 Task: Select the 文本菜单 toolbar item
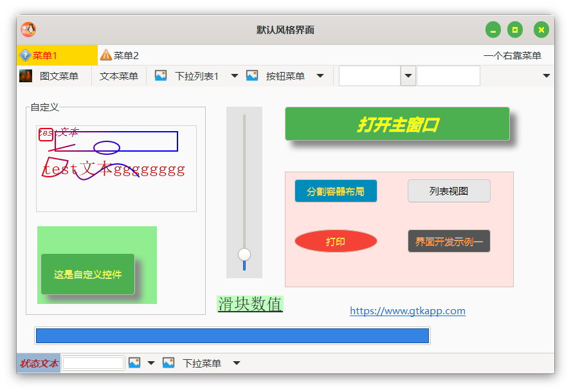click(x=119, y=76)
